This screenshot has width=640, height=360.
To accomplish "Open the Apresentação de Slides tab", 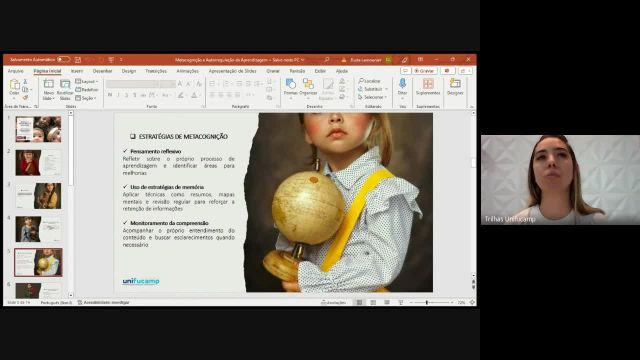I will [x=232, y=71].
